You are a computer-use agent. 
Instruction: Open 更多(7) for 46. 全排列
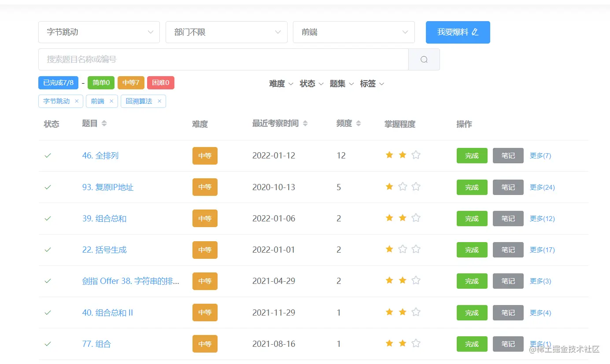tap(540, 155)
